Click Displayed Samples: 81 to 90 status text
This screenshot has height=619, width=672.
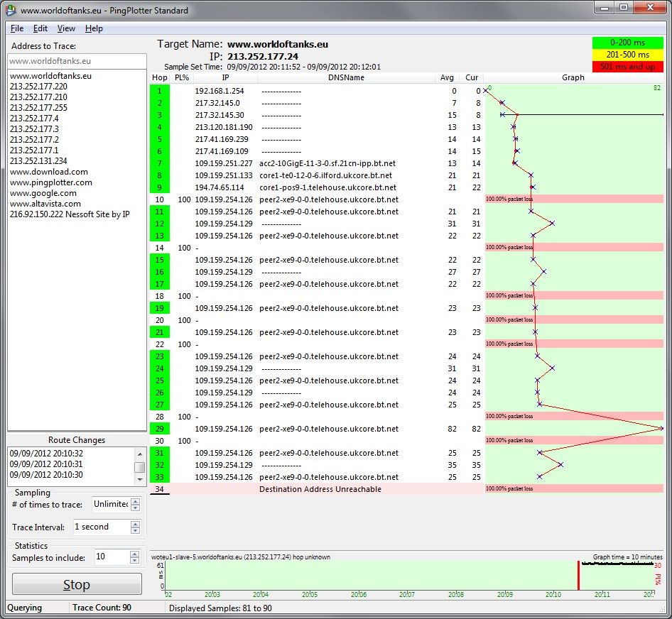(x=220, y=608)
